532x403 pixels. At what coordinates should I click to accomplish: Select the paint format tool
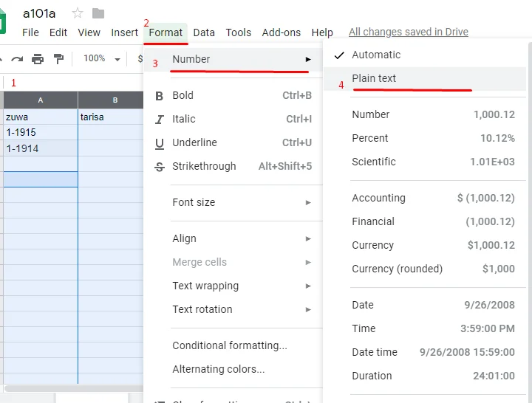tap(58, 59)
